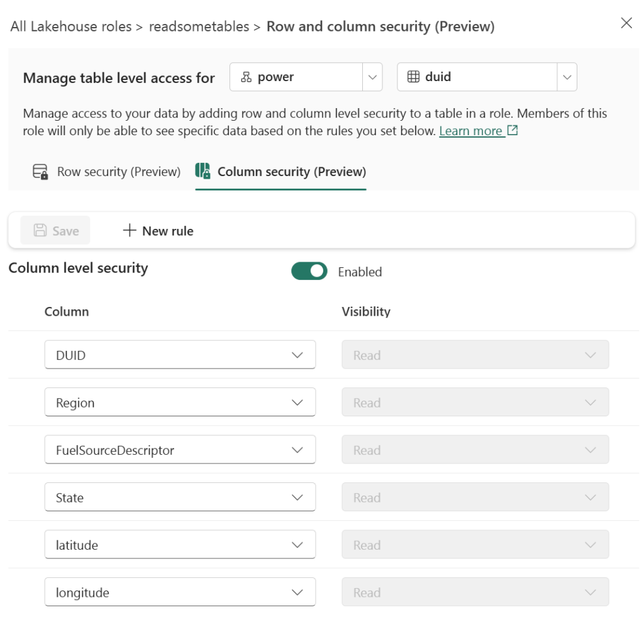The width and height of the screenshot is (644, 644).
Task: Click the table icon next to duid
Action: [413, 77]
